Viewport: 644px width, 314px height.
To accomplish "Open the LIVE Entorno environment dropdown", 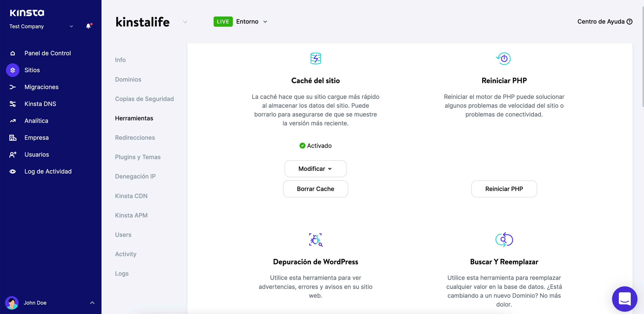I will [x=265, y=22].
